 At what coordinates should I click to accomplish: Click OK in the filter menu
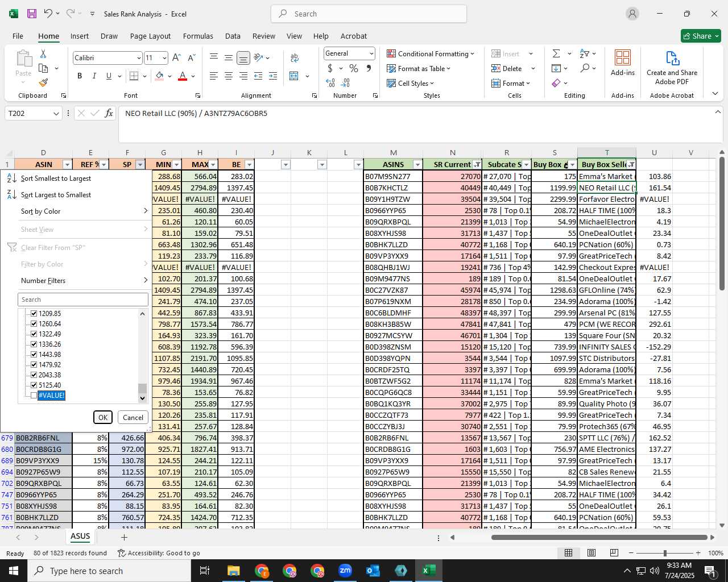103,417
